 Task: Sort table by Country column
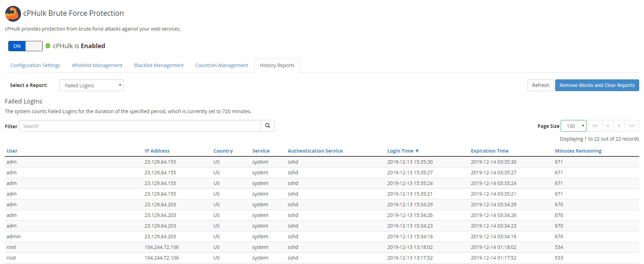coord(223,151)
